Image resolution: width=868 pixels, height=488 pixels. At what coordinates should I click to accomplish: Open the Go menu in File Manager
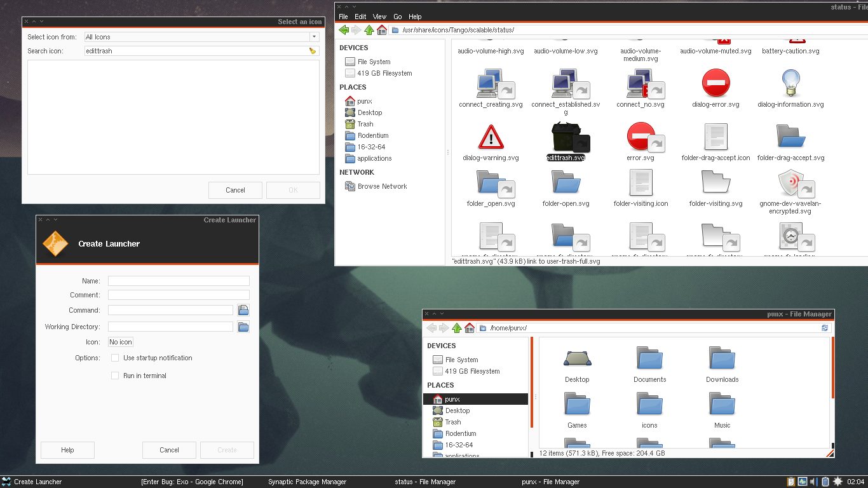pyautogui.click(x=398, y=17)
